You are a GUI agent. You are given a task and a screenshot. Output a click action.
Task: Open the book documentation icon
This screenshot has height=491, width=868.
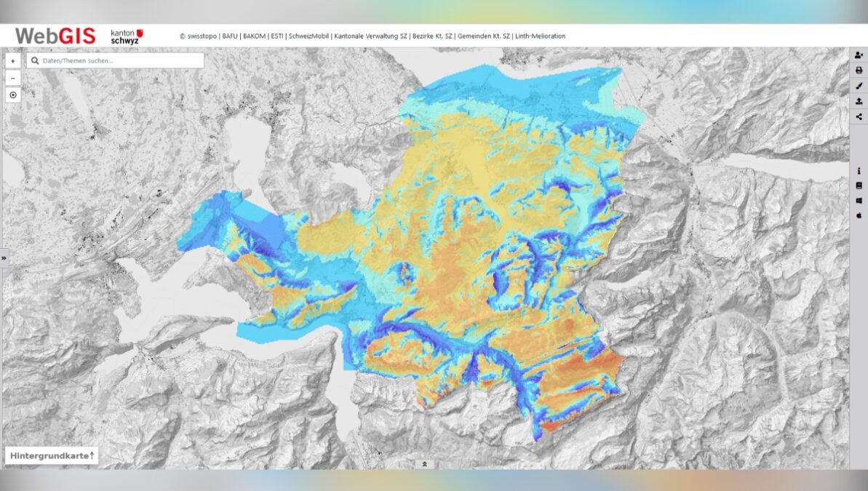[x=859, y=185]
